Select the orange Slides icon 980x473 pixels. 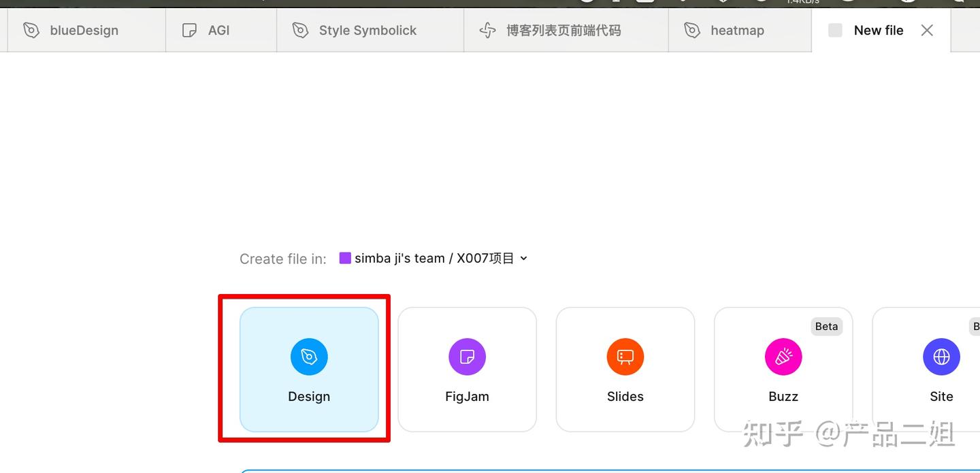(x=625, y=356)
